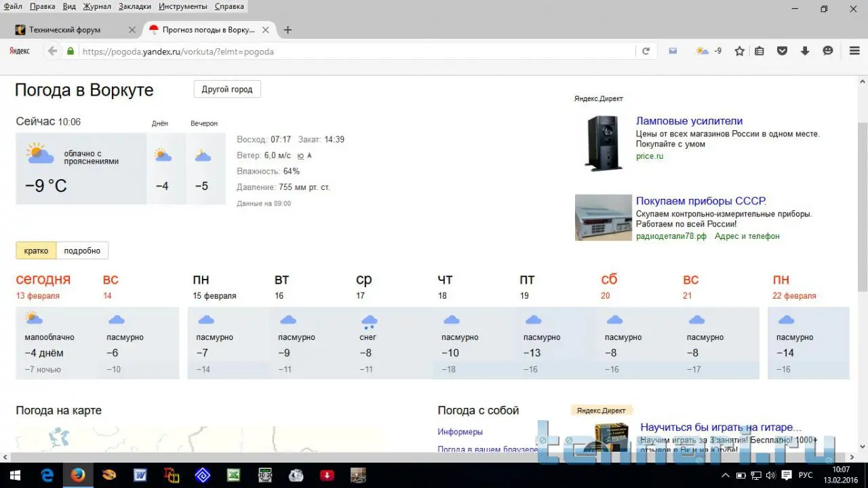Open the Yandex mail envelope icon

click(673, 51)
